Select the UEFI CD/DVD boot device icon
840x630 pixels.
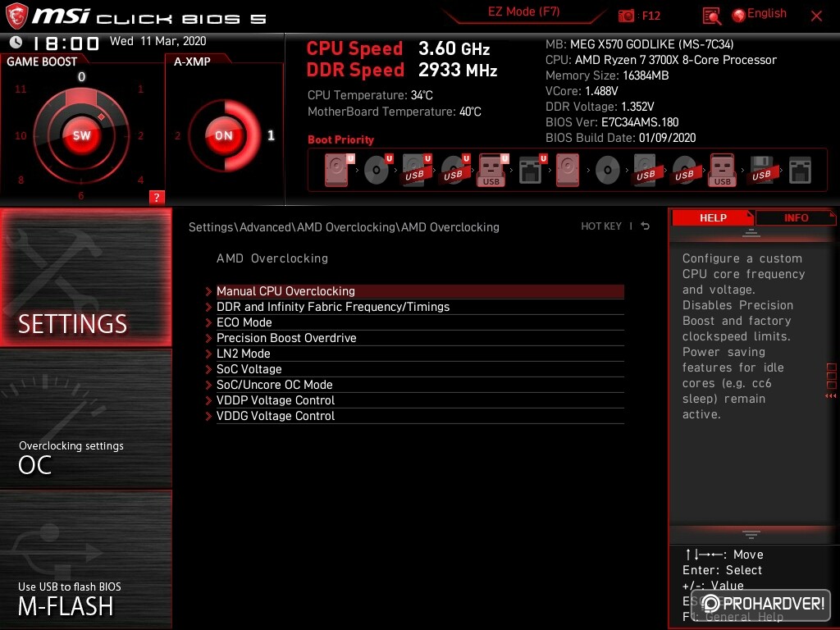click(x=377, y=170)
